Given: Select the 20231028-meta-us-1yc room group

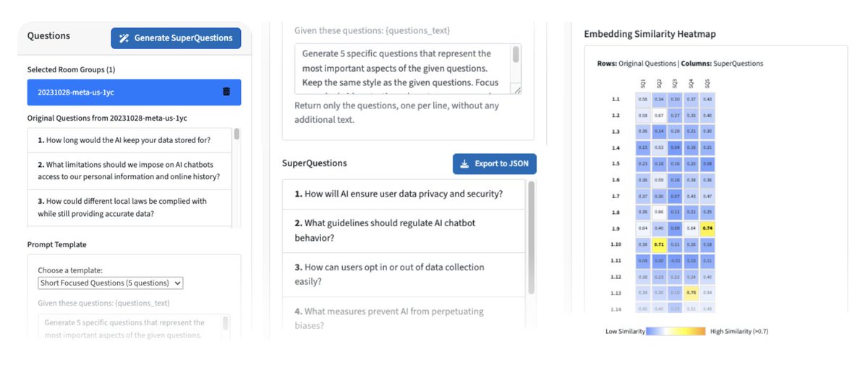Looking at the screenshot, I should 135,92.
